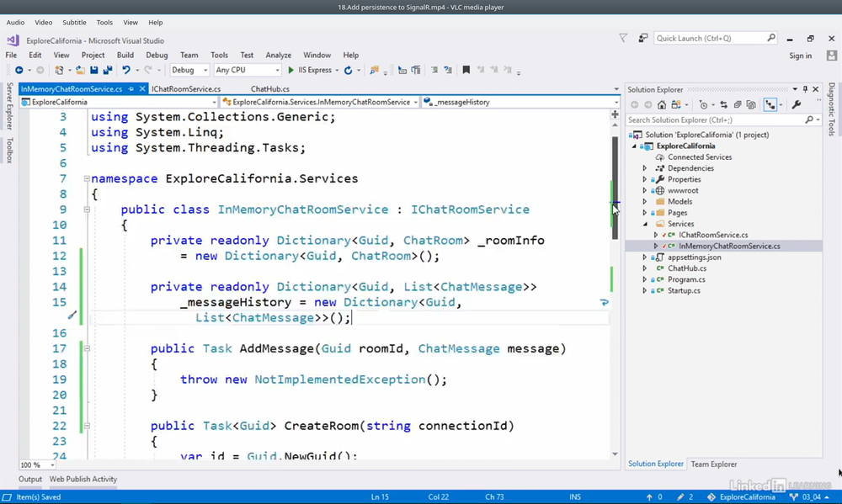This screenshot has height=504, width=842.
Task: Open the Debug menu in menu bar
Action: point(157,55)
